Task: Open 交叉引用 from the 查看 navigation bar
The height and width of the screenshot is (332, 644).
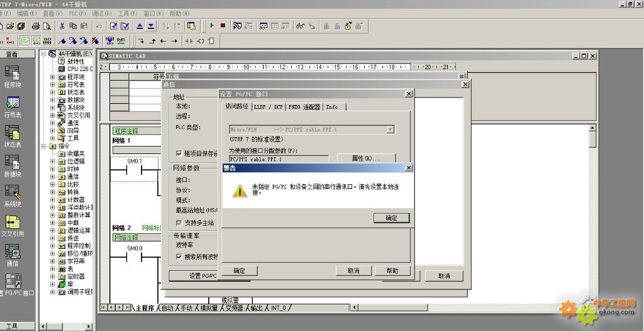Action: coord(13,226)
